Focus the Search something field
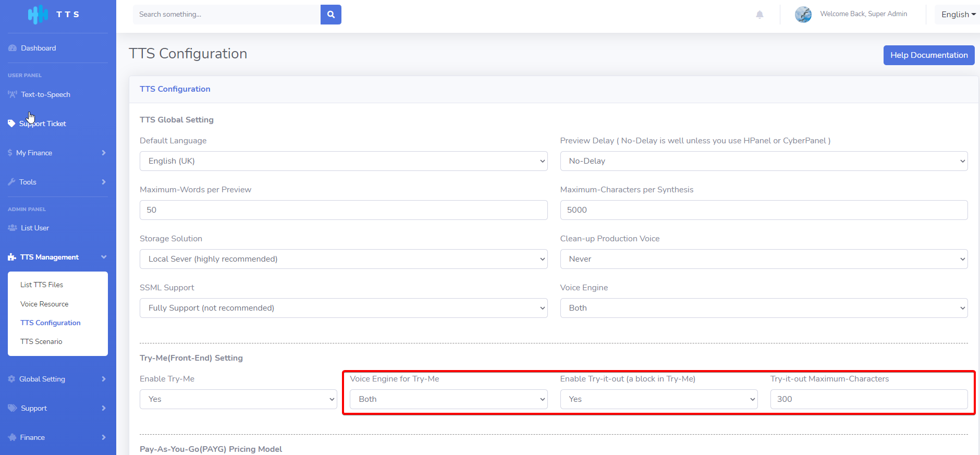The height and width of the screenshot is (455, 980). tap(227, 15)
